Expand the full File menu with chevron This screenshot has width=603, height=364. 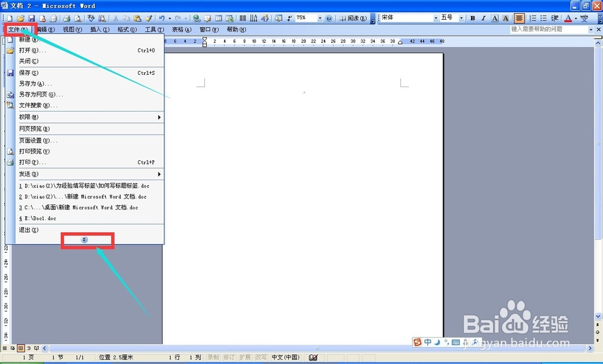(x=84, y=239)
